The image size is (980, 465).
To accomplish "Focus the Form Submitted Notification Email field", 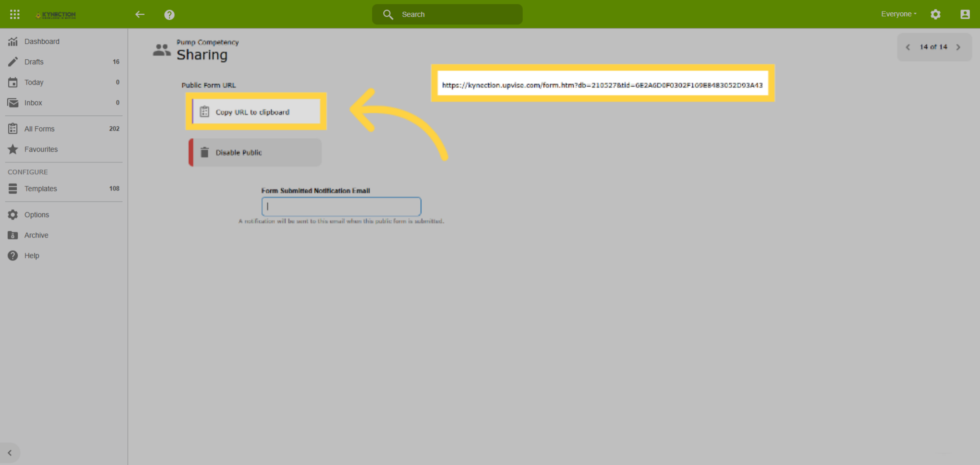I will tap(341, 207).
